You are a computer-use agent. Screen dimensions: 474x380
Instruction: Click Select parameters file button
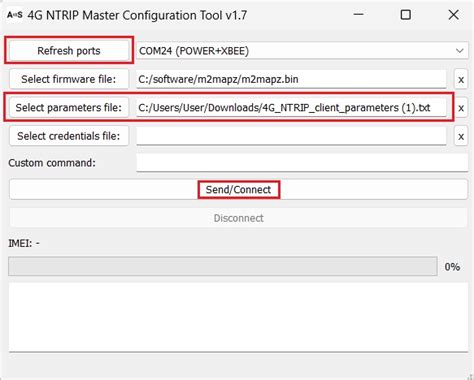tap(69, 107)
